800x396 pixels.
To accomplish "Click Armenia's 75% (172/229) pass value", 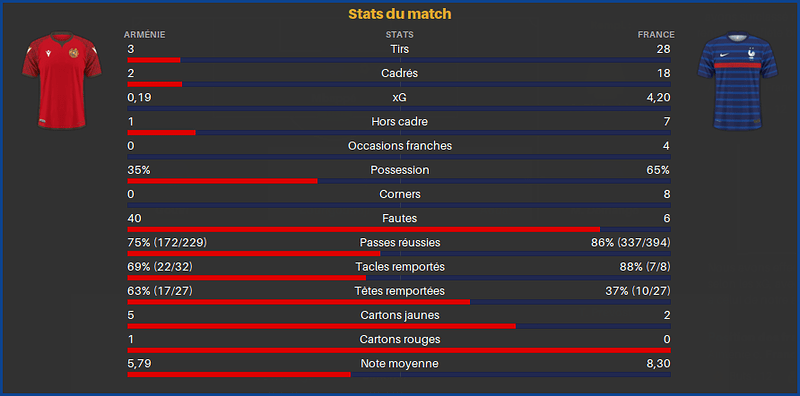I will [167, 243].
